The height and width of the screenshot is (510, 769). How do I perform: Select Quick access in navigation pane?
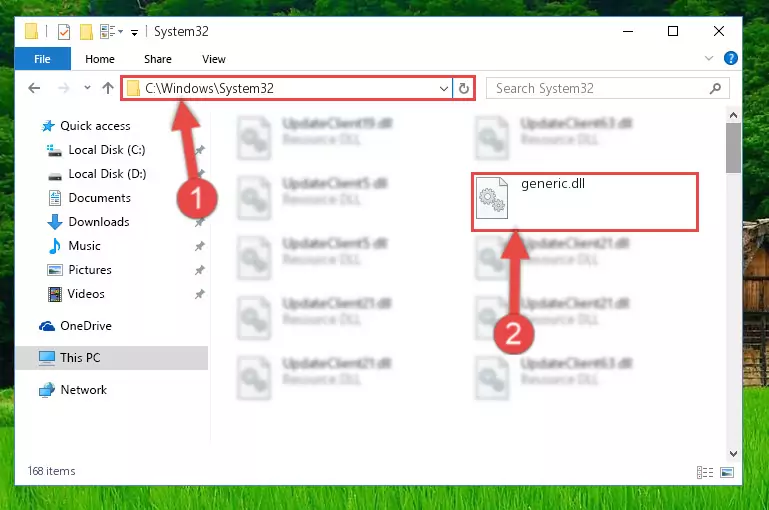click(x=95, y=126)
